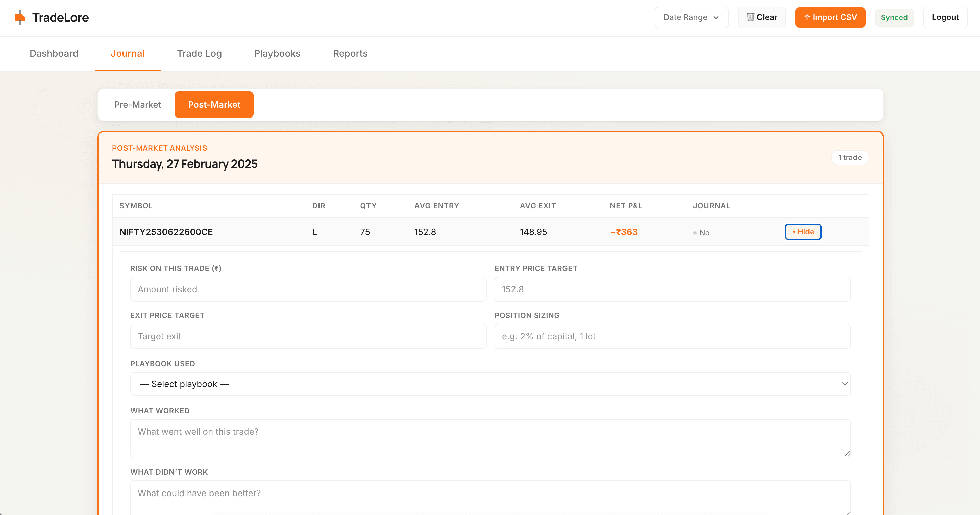Click the journal status No indicator
This screenshot has width=980, height=515.
[701, 233]
